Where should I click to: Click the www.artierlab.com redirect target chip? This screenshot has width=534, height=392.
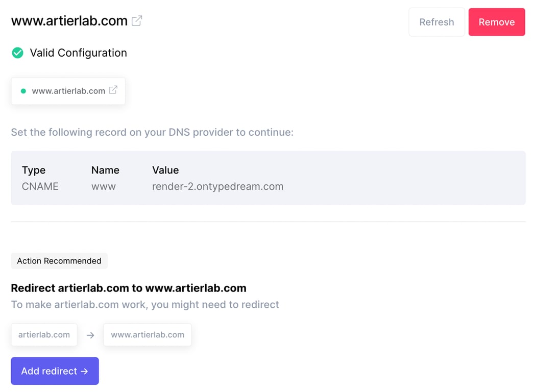(x=148, y=335)
